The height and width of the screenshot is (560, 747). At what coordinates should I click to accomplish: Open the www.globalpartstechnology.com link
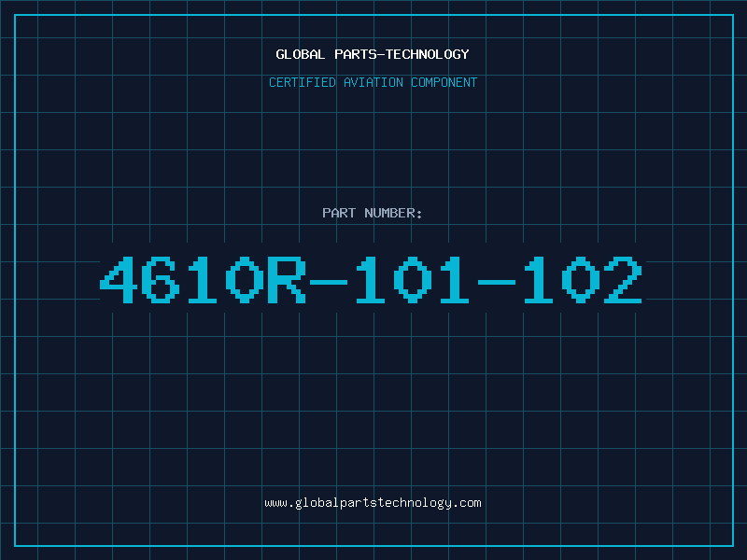pos(373,503)
